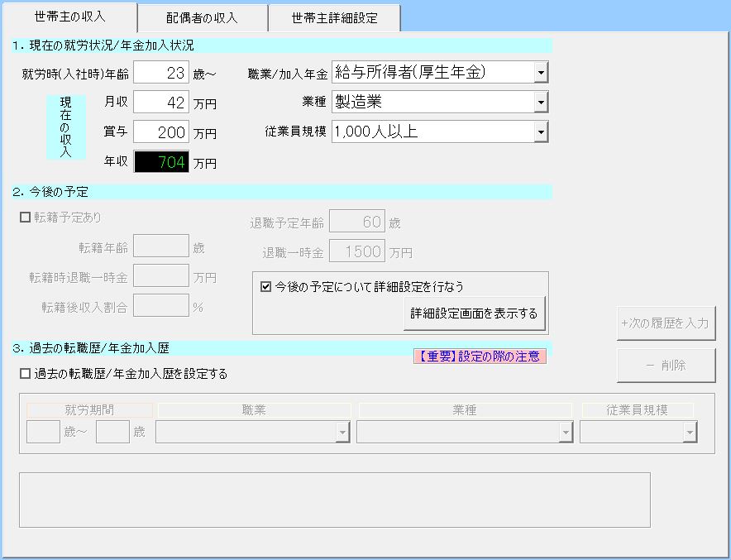Click the 【重要】設定の際の注意 label
Viewport: 731px width, 560px height.
coord(480,357)
